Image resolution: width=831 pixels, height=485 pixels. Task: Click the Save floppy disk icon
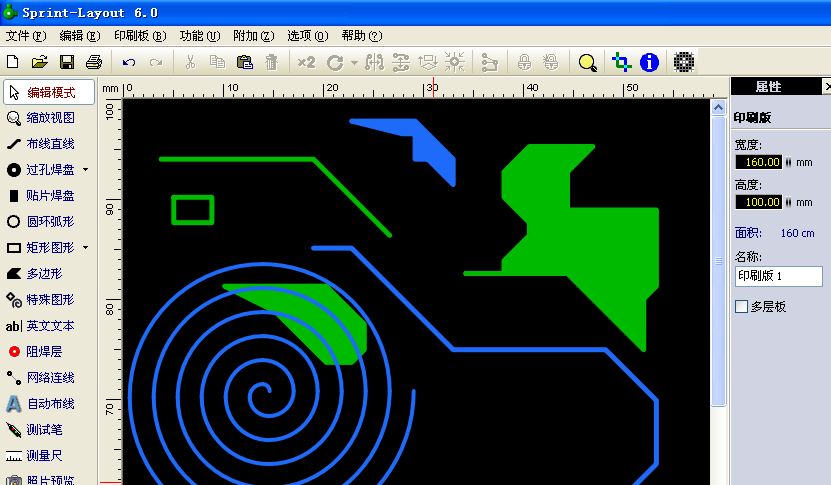coord(67,62)
